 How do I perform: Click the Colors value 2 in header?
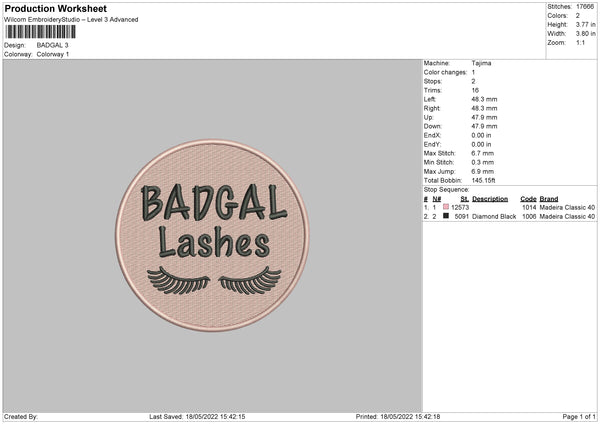point(577,16)
